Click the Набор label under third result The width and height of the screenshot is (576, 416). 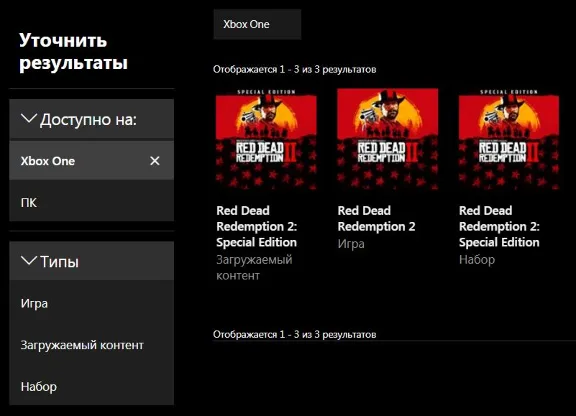click(477, 259)
